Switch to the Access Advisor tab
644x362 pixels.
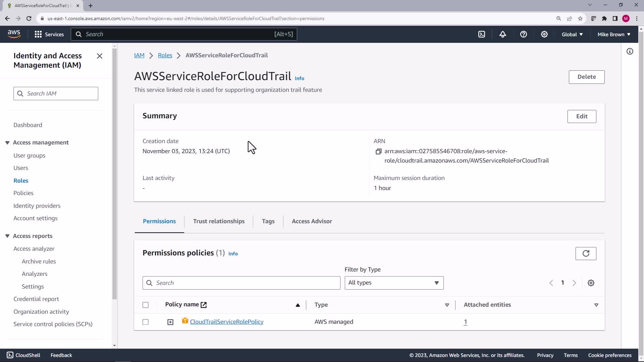[312, 221]
